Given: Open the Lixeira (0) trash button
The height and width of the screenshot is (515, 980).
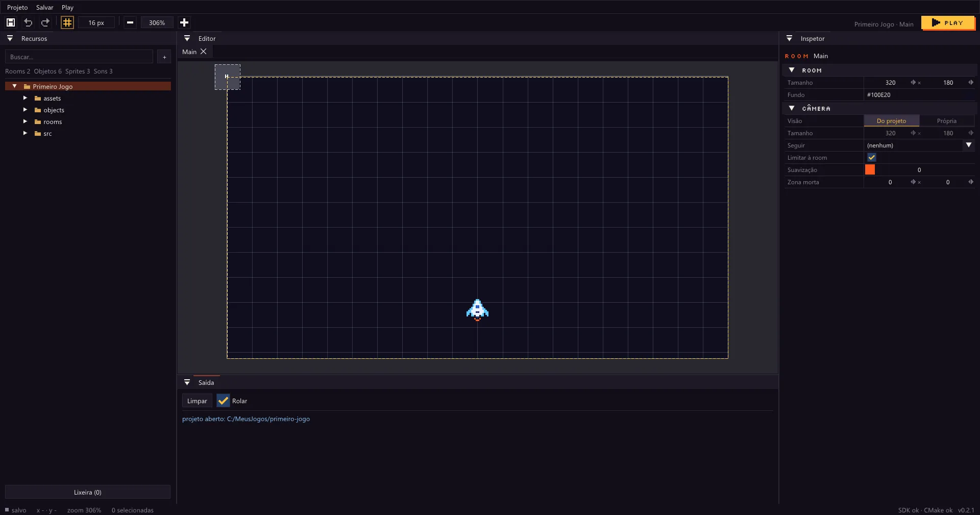Looking at the screenshot, I should pyautogui.click(x=87, y=492).
